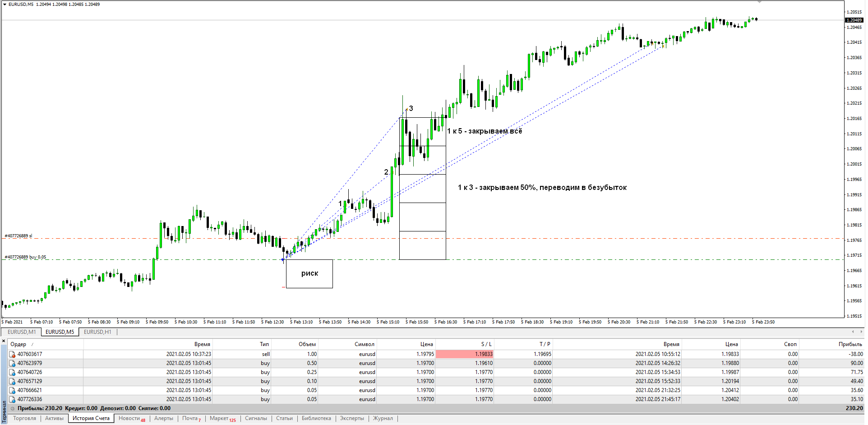Sort by the Ордер column header

45,344
